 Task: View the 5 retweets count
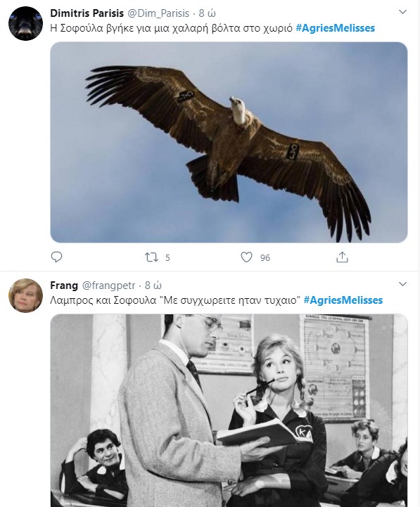[167, 257]
